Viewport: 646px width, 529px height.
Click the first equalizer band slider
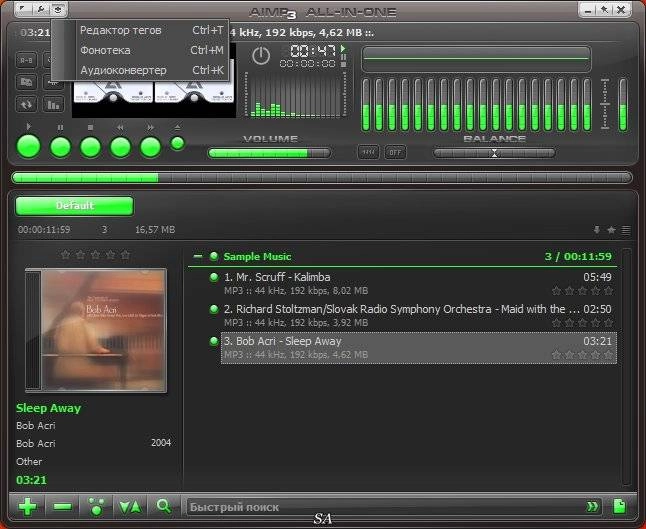pyautogui.click(x=366, y=105)
